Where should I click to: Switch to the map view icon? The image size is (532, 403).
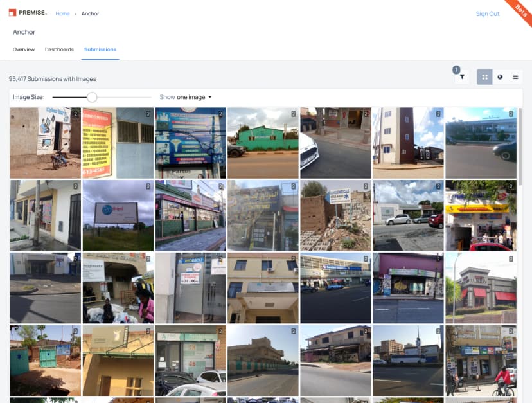click(x=501, y=76)
